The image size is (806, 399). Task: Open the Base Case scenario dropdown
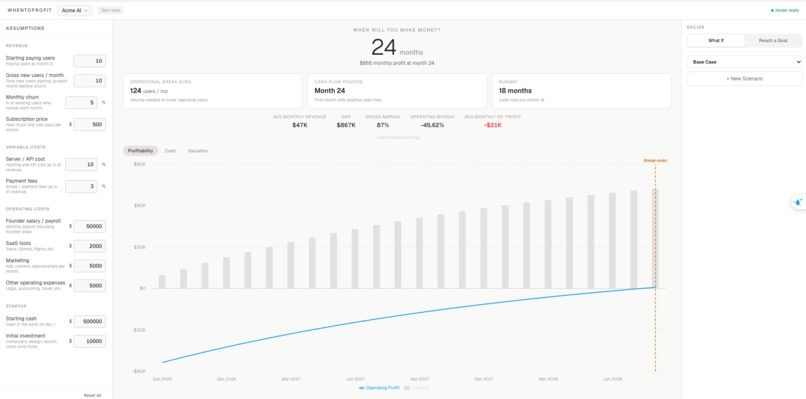(x=744, y=62)
